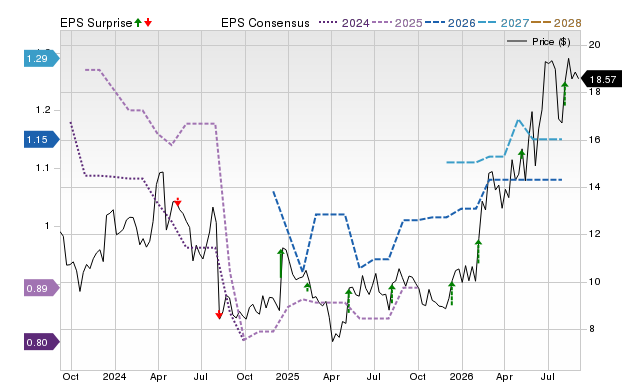Click the 2026 x-axis label
Screen dimensions: 640x382
pyautogui.click(x=461, y=376)
